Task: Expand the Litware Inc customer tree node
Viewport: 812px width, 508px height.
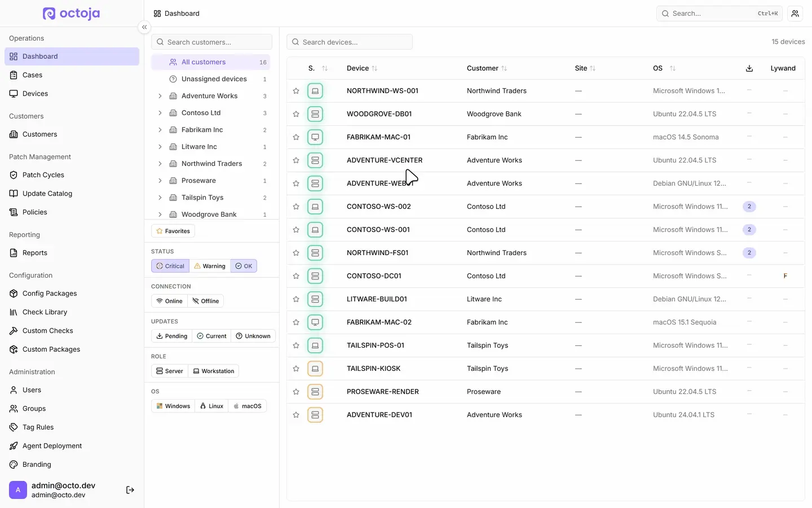Action: click(160, 147)
